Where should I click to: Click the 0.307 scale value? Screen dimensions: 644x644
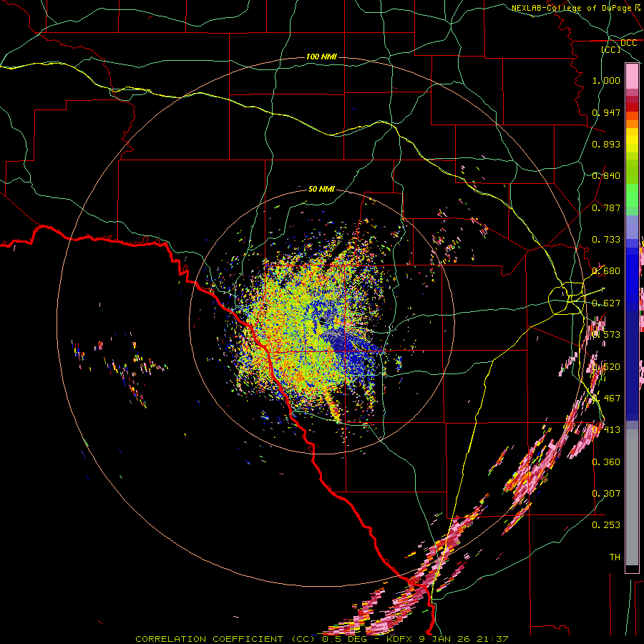click(606, 494)
